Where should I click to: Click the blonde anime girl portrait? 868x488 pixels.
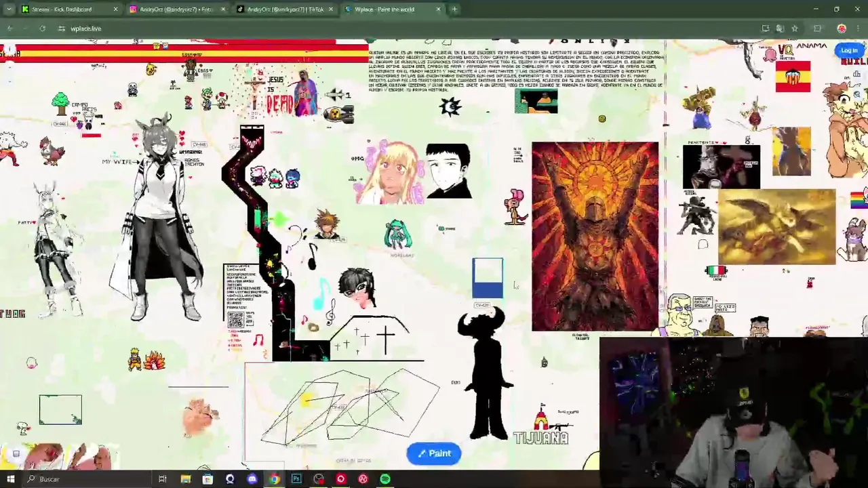point(391,172)
